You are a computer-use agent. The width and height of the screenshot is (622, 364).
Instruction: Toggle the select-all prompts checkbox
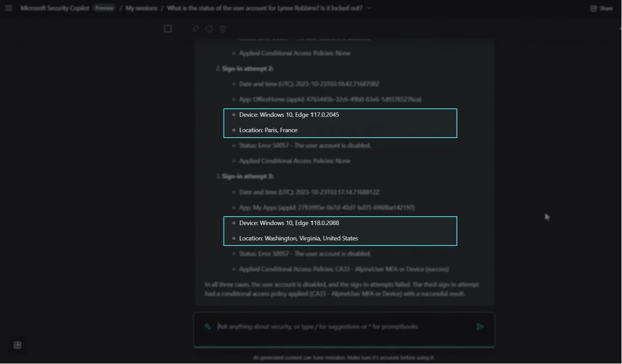point(168,29)
